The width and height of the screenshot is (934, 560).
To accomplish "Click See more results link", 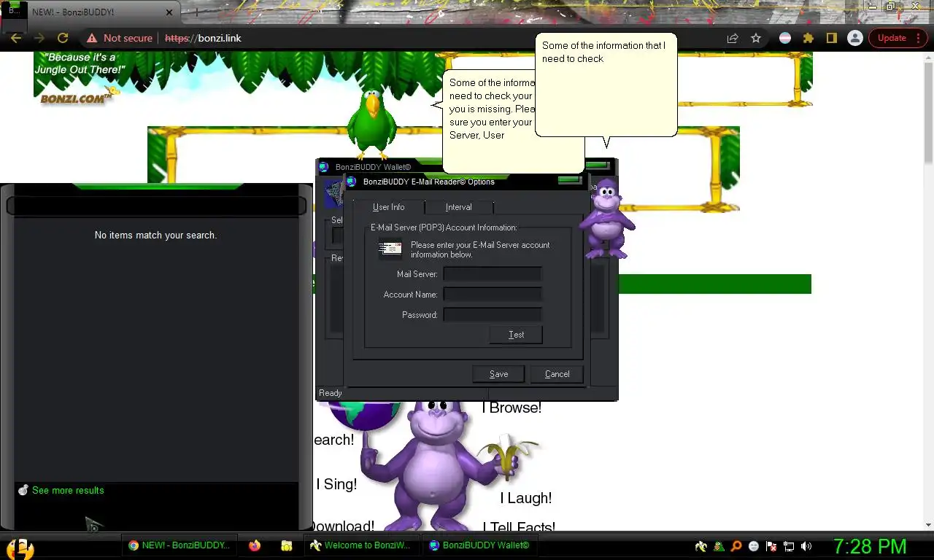I will coord(68,490).
